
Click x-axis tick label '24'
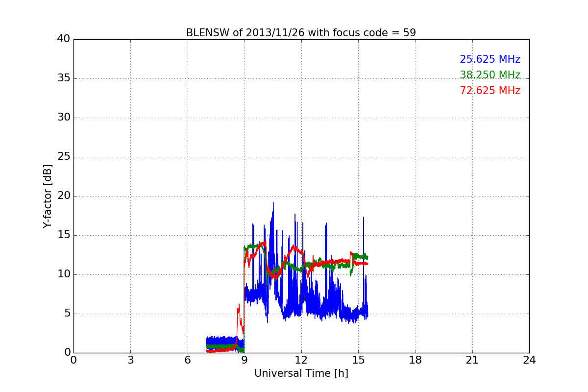click(x=529, y=360)
